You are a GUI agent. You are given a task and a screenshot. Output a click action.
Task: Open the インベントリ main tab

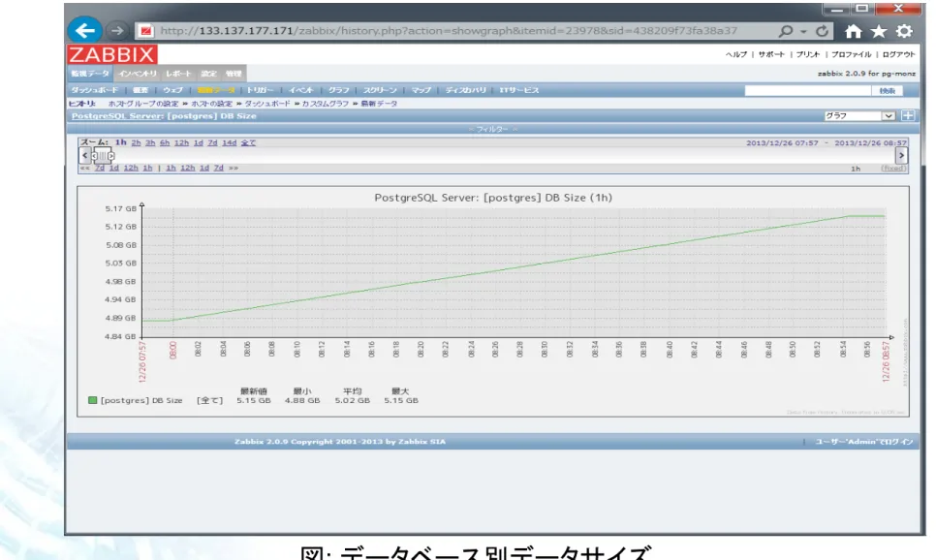(138, 74)
